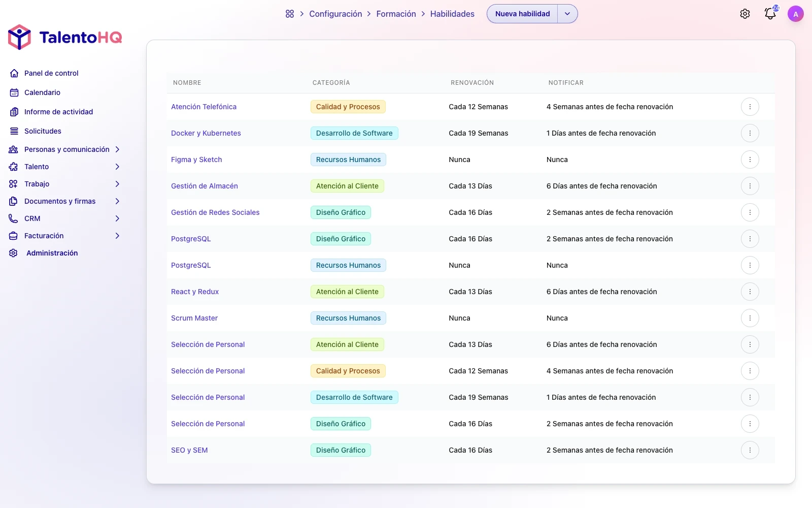Open row options for Gestión de Redes Sociales
Viewport: 812px width, 508px height.
click(750, 212)
